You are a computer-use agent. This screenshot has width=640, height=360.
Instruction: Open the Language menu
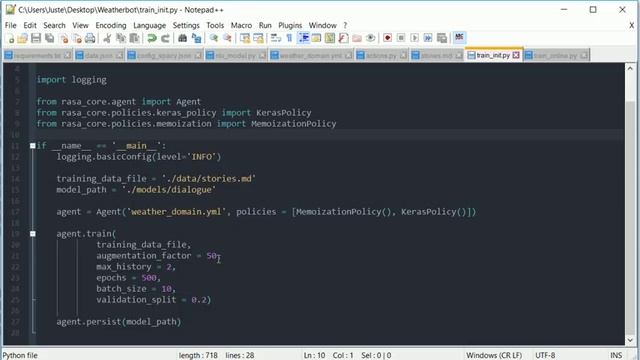click(x=149, y=25)
